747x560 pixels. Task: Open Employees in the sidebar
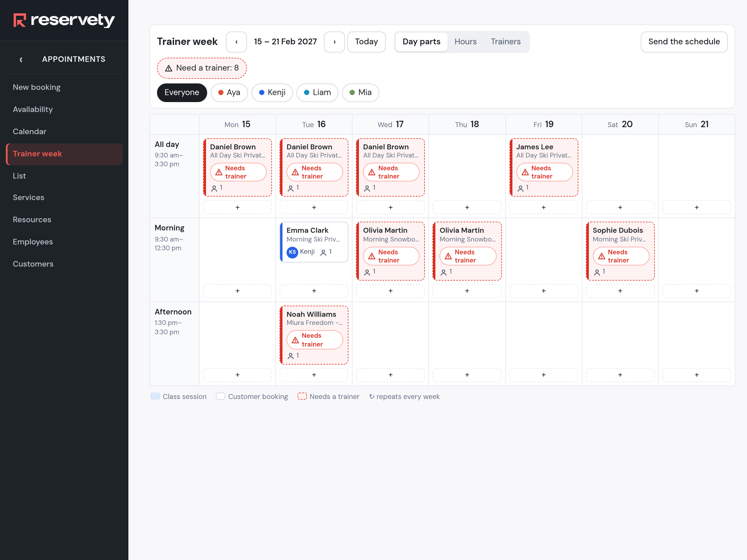click(64, 242)
